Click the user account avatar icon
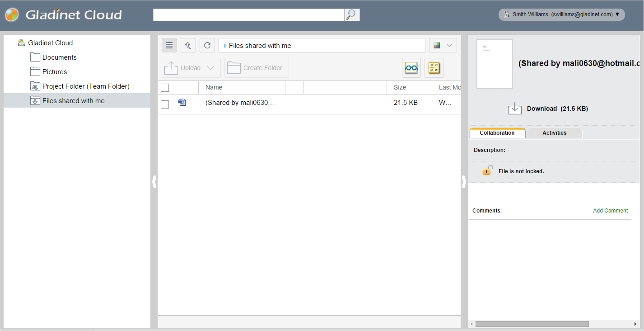This screenshot has width=644, height=331. pos(507,14)
